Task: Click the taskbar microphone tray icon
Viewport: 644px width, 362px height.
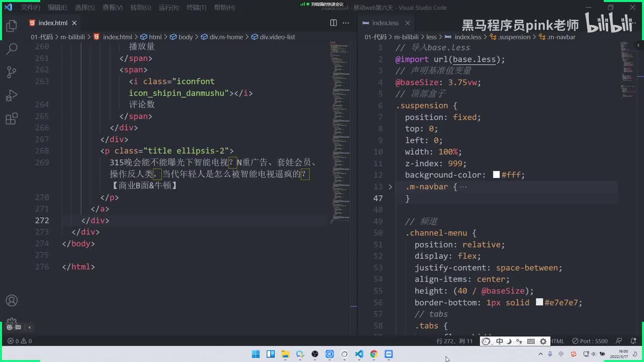Action: [x=550, y=354]
